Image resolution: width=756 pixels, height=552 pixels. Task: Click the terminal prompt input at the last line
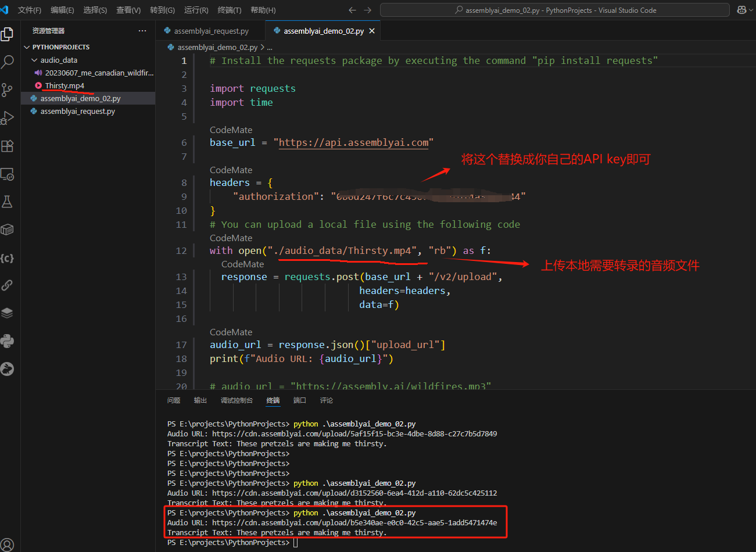click(x=295, y=542)
